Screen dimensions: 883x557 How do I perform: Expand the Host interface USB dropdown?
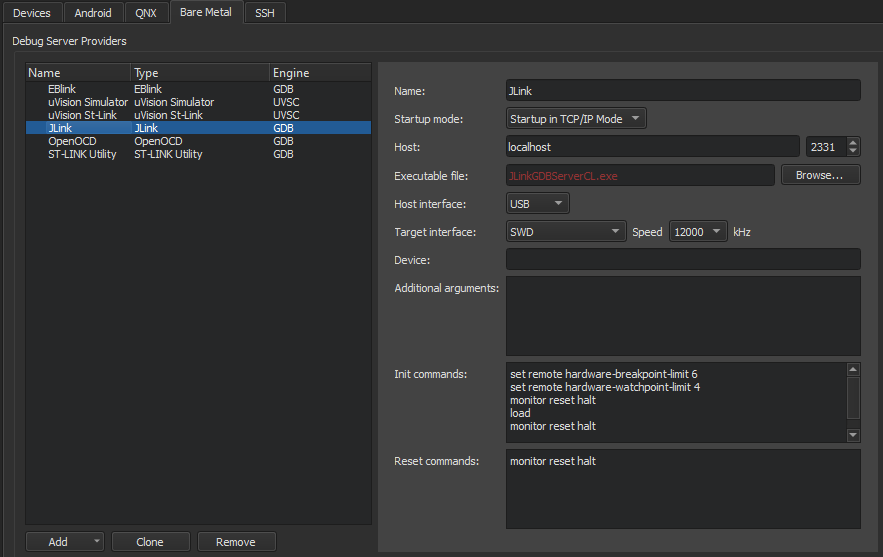point(537,204)
